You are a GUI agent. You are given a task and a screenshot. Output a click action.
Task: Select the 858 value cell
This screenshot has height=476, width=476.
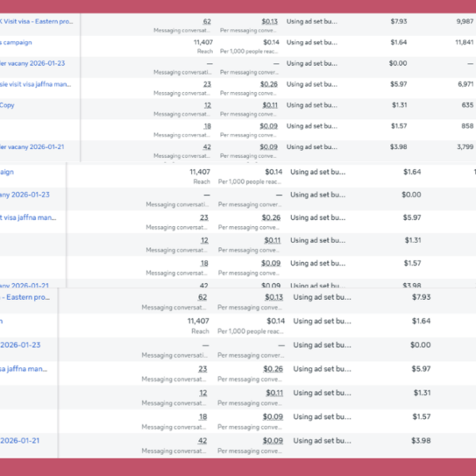pyautogui.click(x=466, y=125)
